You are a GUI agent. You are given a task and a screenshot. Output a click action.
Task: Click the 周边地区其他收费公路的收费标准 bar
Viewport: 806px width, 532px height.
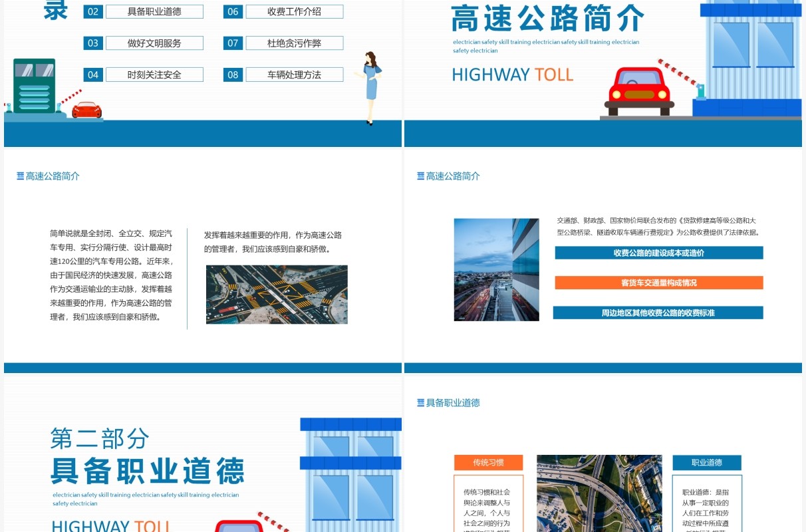coord(658,313)
